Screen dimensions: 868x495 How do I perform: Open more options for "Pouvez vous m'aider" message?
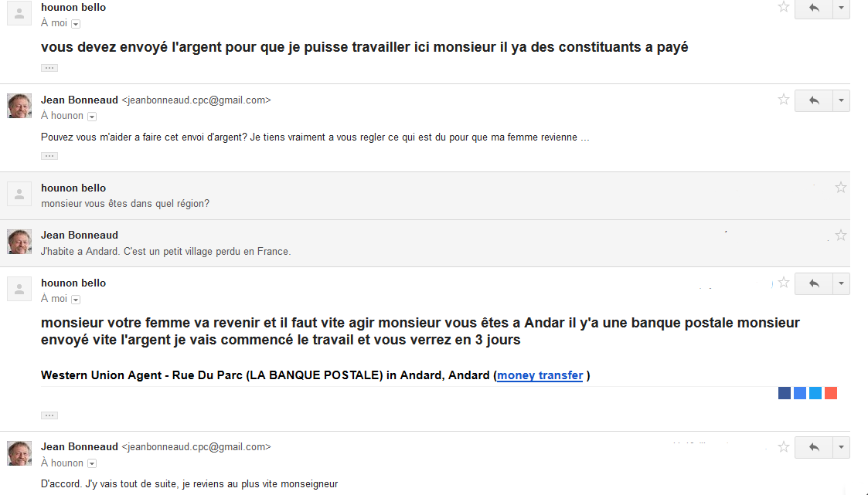point(841,100)
